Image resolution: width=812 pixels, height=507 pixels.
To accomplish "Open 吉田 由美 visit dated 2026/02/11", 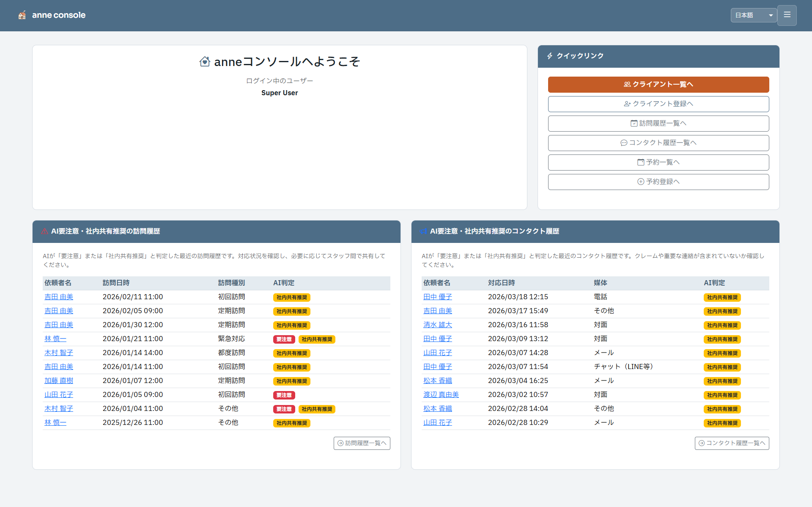I will coord(59,297).
